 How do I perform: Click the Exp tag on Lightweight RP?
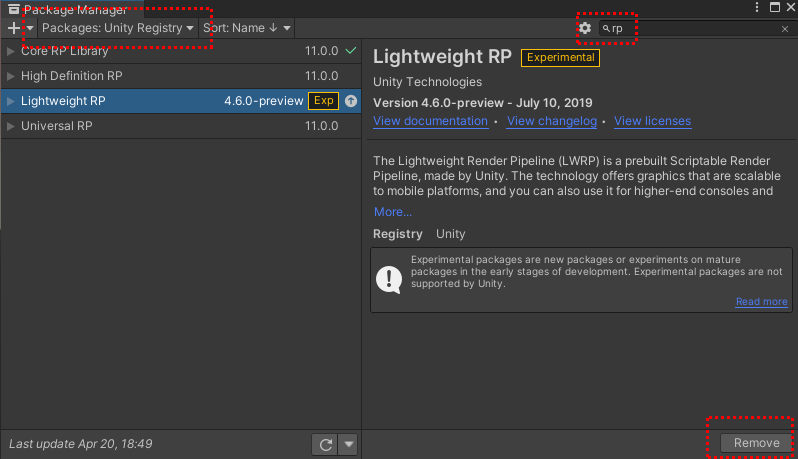coord(323,101)
